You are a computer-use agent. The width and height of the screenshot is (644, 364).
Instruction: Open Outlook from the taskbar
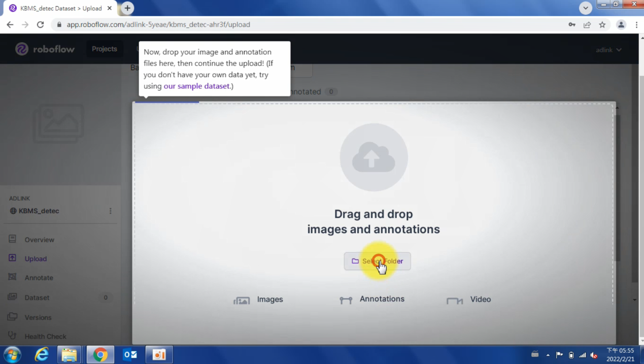[130, 354]
